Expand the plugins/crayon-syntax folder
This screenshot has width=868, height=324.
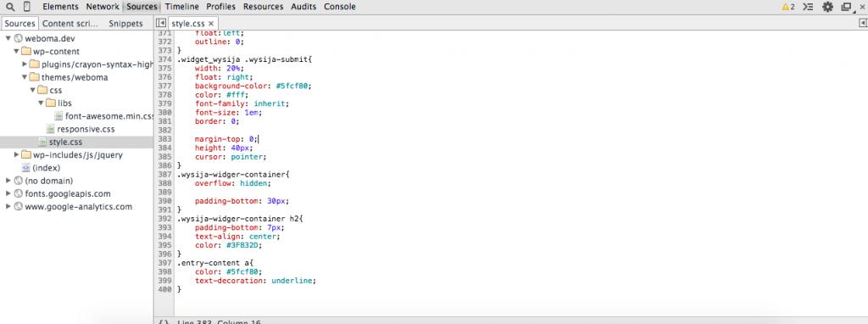point(25,64)
